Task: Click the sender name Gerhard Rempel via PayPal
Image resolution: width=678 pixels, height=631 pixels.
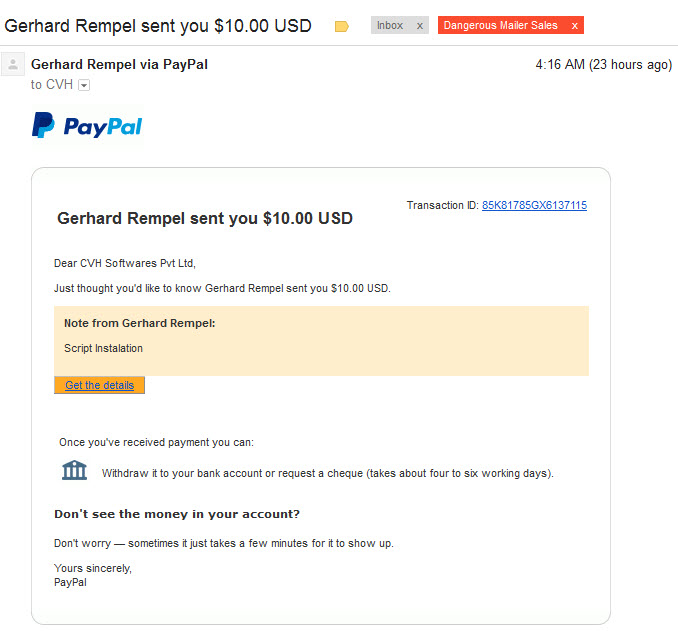Action: pyautogui.click(x=119, y=64)
